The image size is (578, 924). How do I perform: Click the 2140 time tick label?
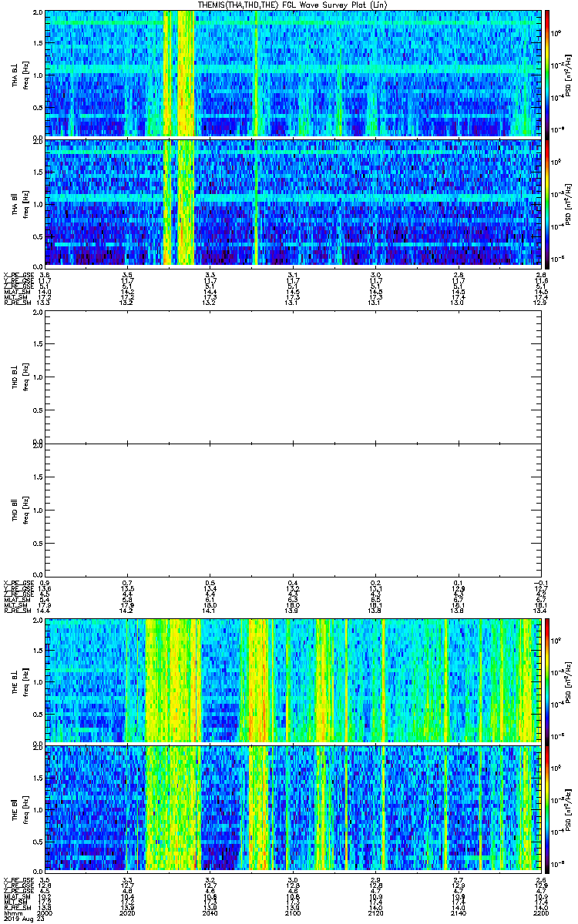tap(458, 912)
